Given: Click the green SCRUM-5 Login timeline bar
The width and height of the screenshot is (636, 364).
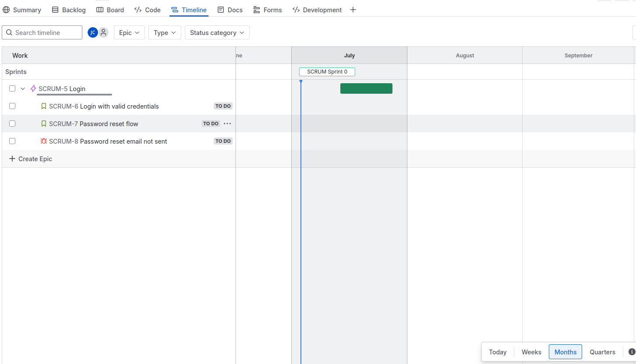Looking at the screenshot, I should tap(366, 88).
